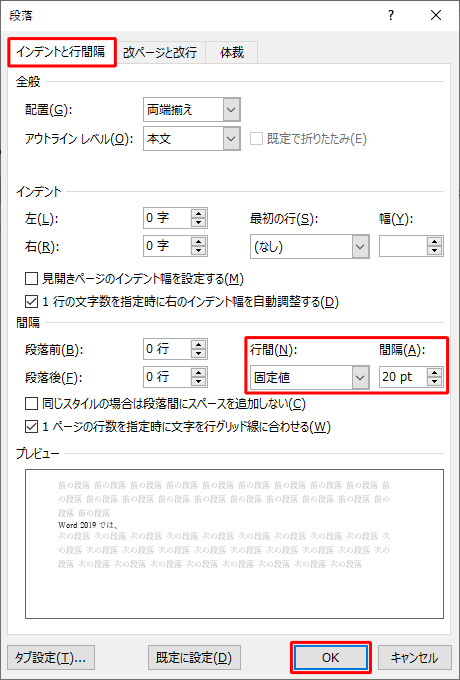Increase the 右 indent with the up arrow
Image resolution: width=460 pixels, height=680 pixels.
[x=199, y=241]
